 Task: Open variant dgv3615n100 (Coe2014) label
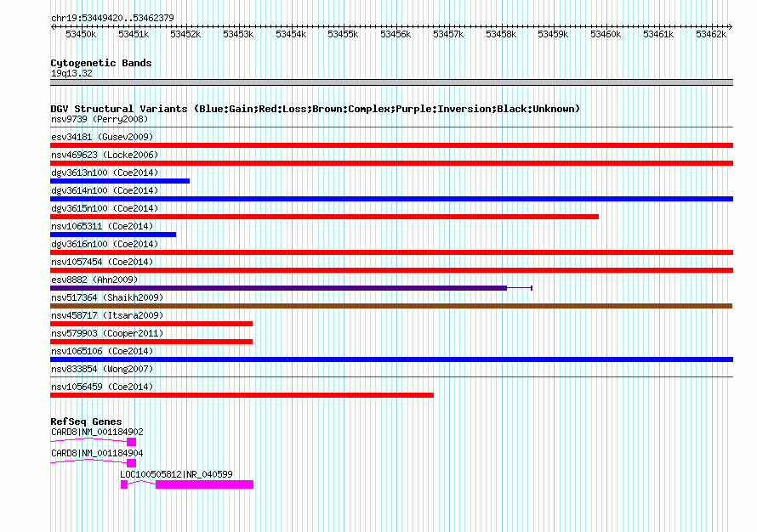[x=105, y=208]
